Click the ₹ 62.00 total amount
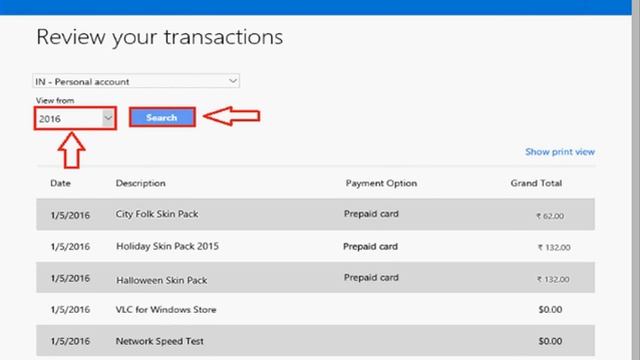This screenshot has width=640, height=360. [550, 216]
